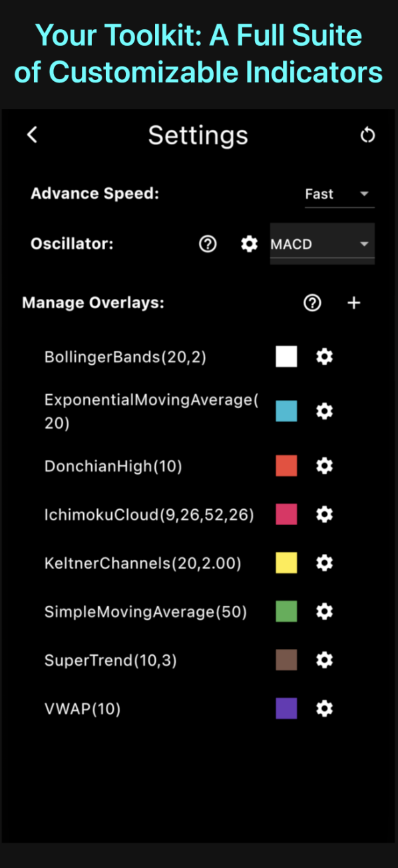This screenshot has width=398, height=868.
Task: Go back using the chevron arrow
Action: coord(31,135)
